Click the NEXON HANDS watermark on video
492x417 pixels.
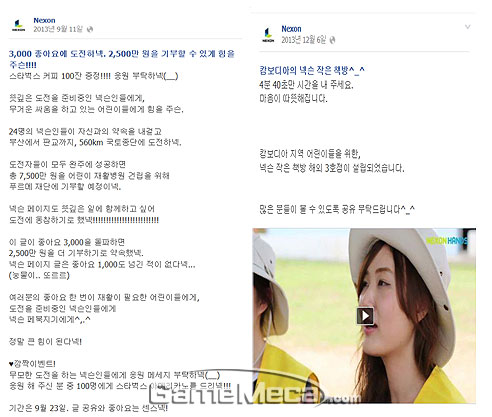click(447, 240)
